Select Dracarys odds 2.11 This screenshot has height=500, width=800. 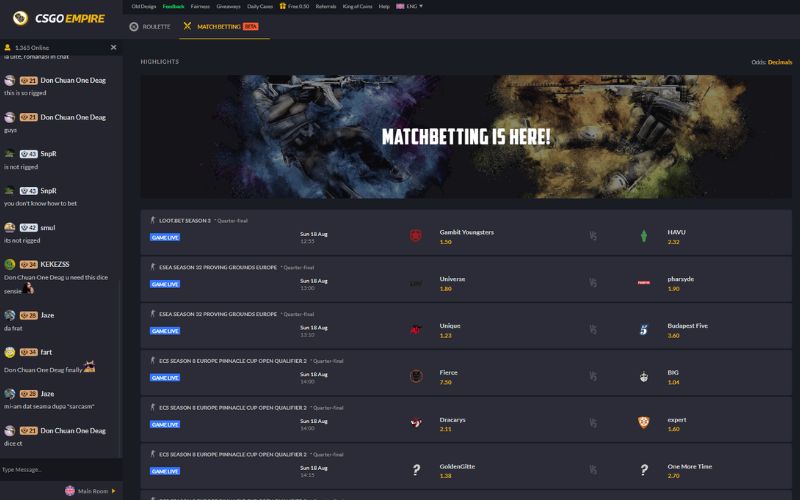click(445, 430)
